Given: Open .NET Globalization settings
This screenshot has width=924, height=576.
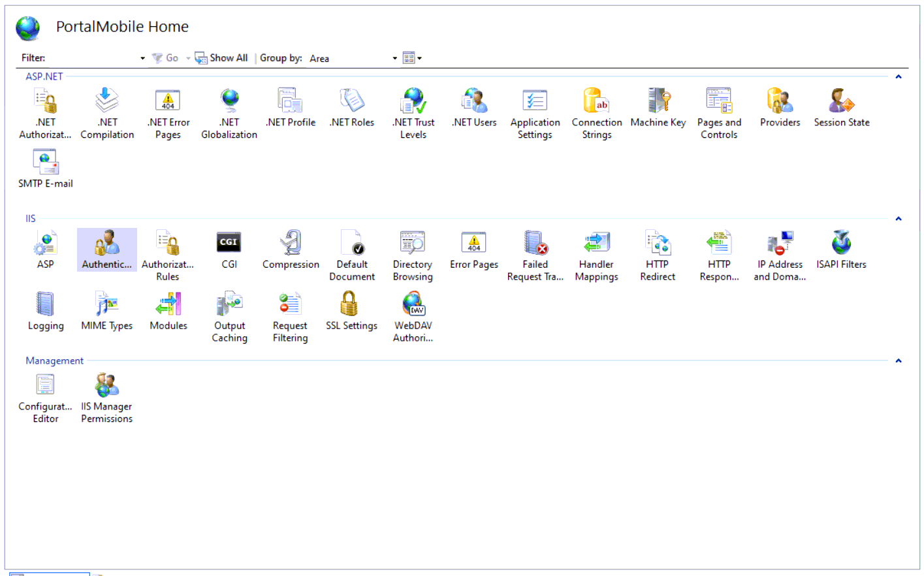Looking at the screenshot, I should coord(229,114).
